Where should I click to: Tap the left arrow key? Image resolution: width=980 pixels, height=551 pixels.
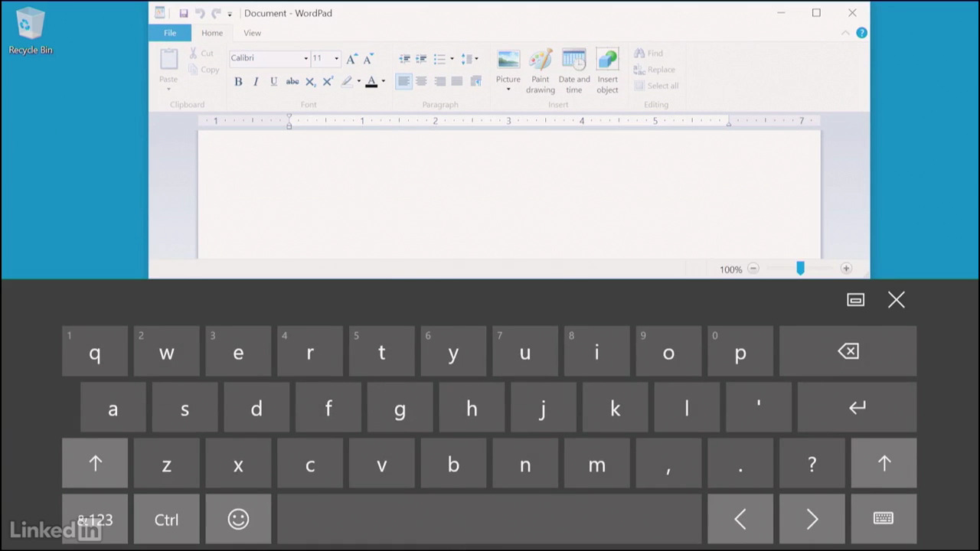[740, 519]
